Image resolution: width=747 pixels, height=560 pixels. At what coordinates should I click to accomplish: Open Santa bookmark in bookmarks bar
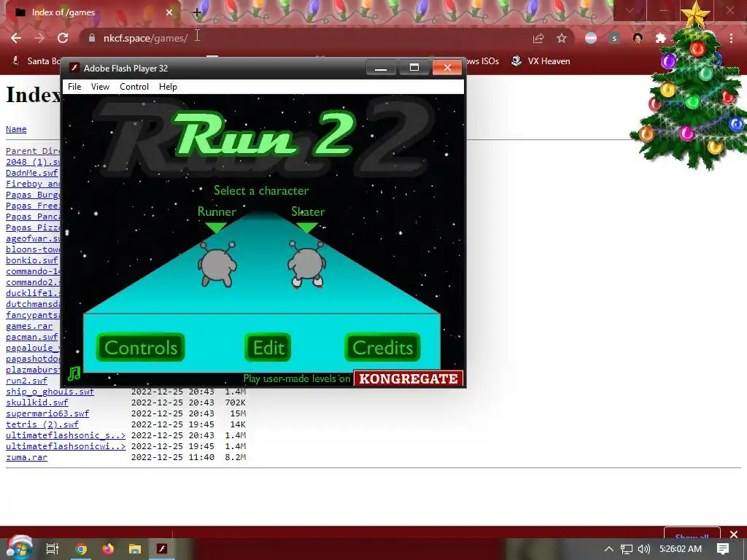pos(36,61)
